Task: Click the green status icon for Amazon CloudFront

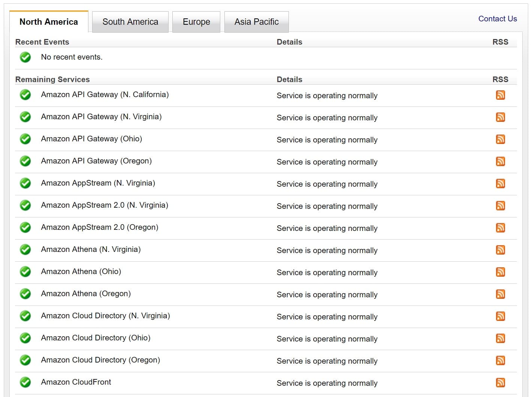Action: [x=25, y=382]
